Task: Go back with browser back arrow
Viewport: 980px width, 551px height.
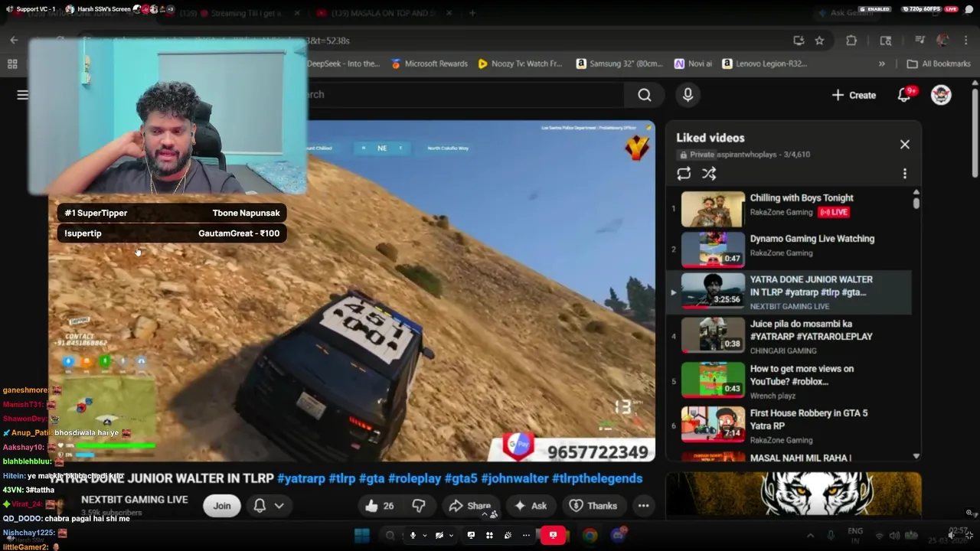Action: click(14, 40)
